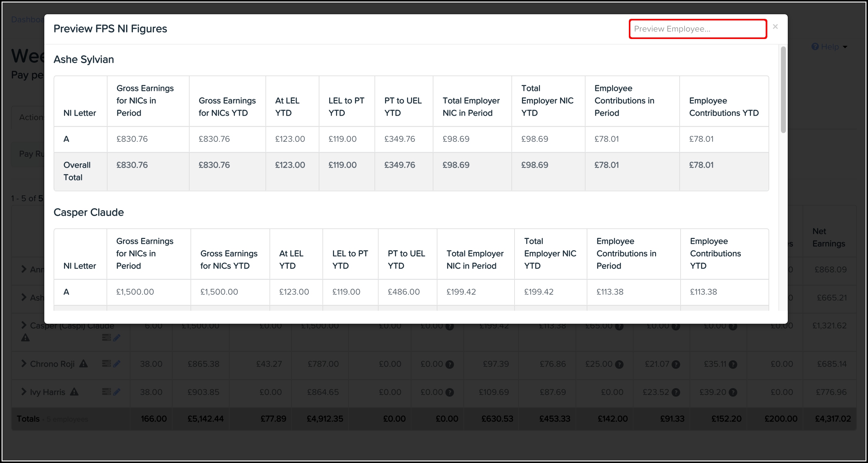Open the list icon for Ivy Harris
This screenshot has width=868, height=463.
tap(106, 392)
